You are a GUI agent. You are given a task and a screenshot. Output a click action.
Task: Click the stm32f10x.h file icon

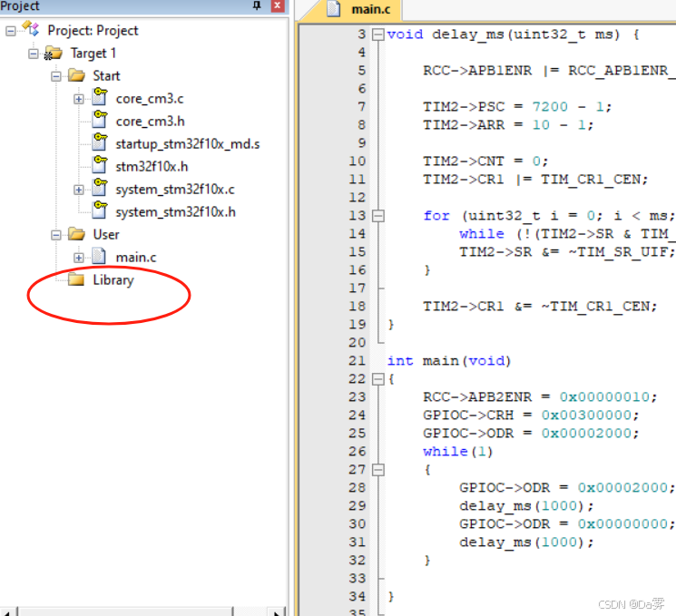pyautogui.click(x=100, y=165)
